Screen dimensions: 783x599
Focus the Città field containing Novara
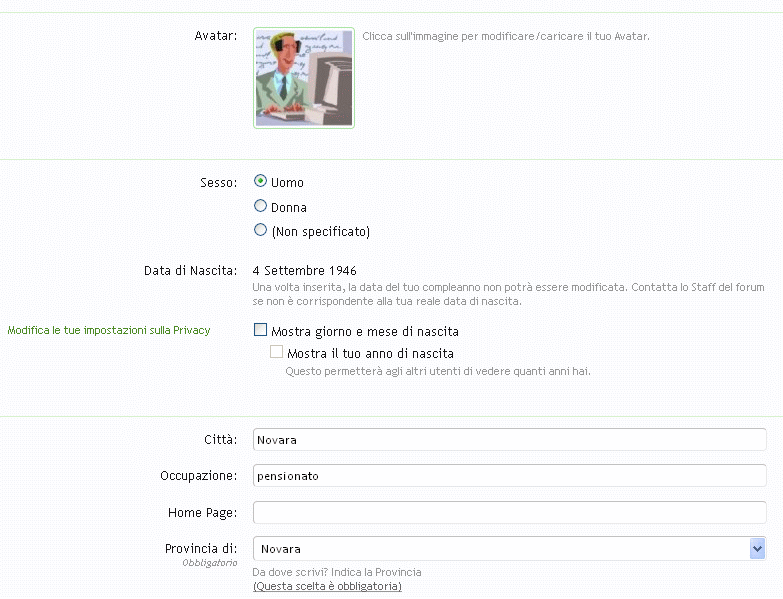tap(509, 440)
